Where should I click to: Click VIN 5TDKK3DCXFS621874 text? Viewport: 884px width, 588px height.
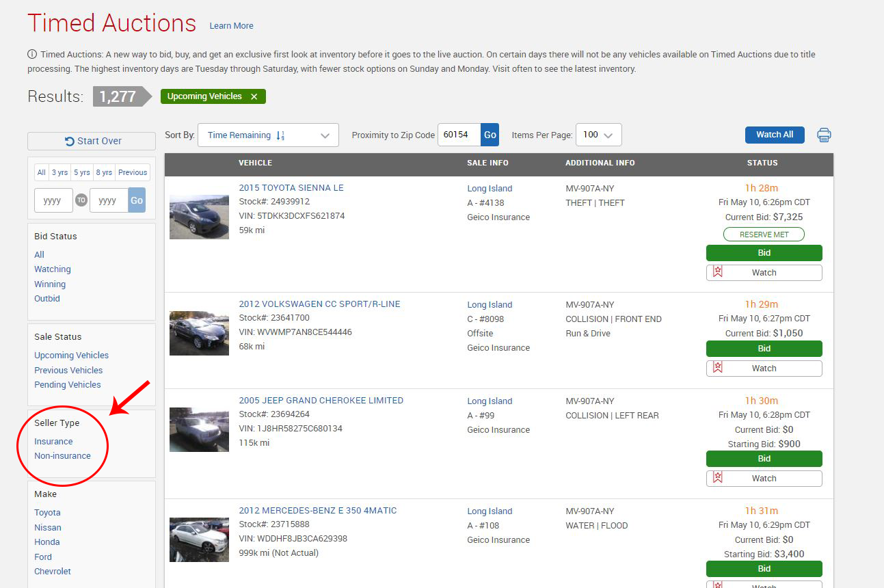point(292,216)
